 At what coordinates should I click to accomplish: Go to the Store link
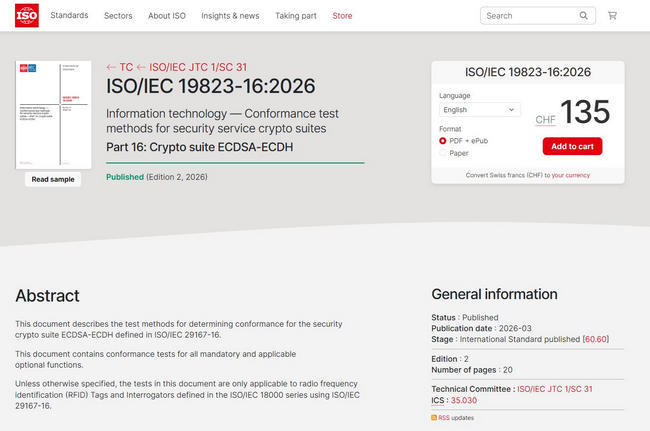(342, 16)
